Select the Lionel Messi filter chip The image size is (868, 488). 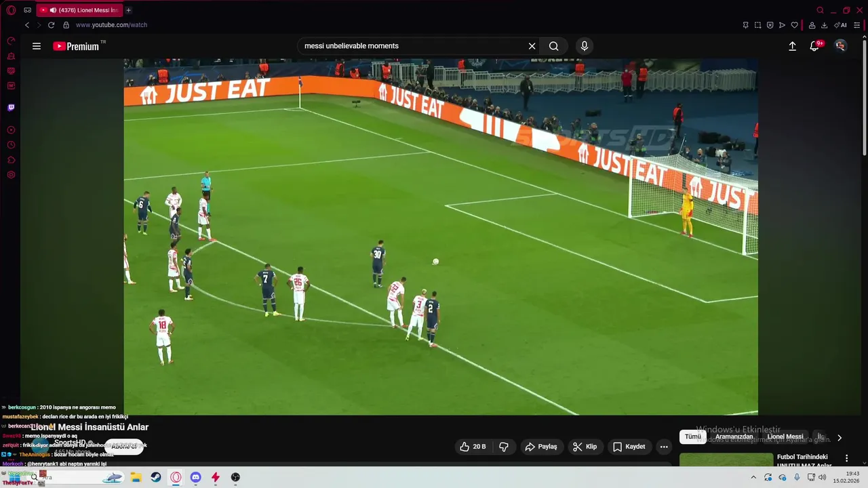click(785, 437)
